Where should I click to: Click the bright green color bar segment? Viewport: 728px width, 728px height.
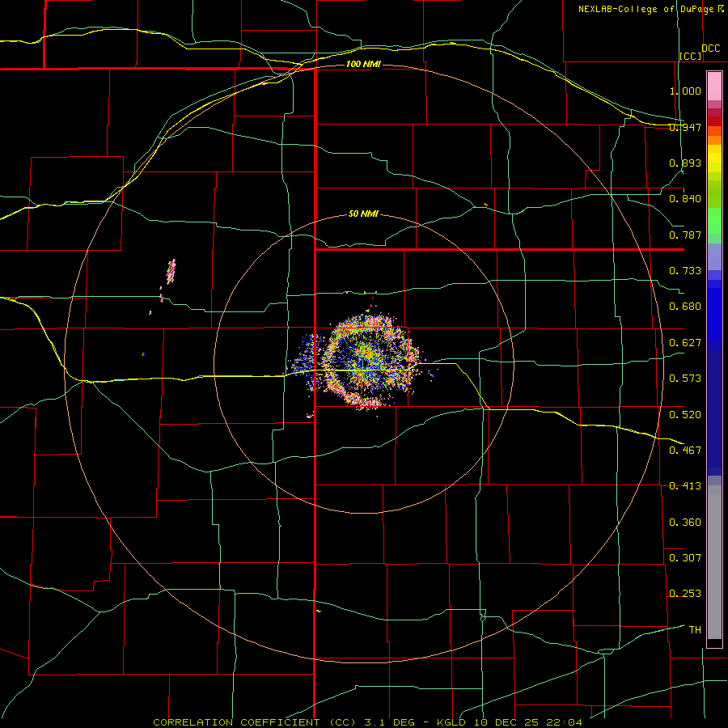[x=714, y=221]
